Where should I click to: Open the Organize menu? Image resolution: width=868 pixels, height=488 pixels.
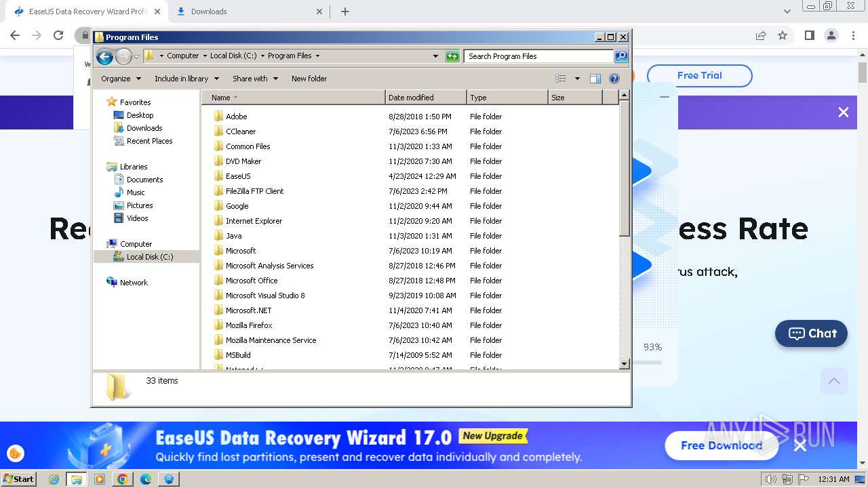[121, 79]
